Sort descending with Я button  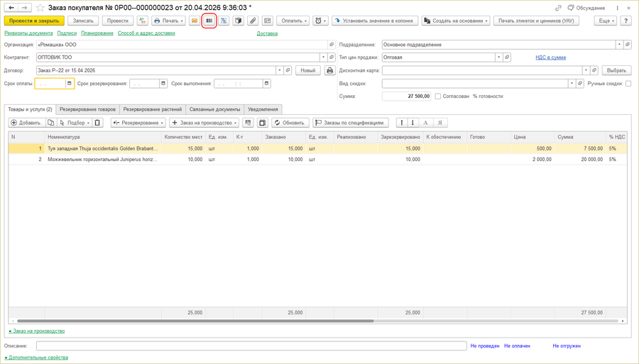439,123
